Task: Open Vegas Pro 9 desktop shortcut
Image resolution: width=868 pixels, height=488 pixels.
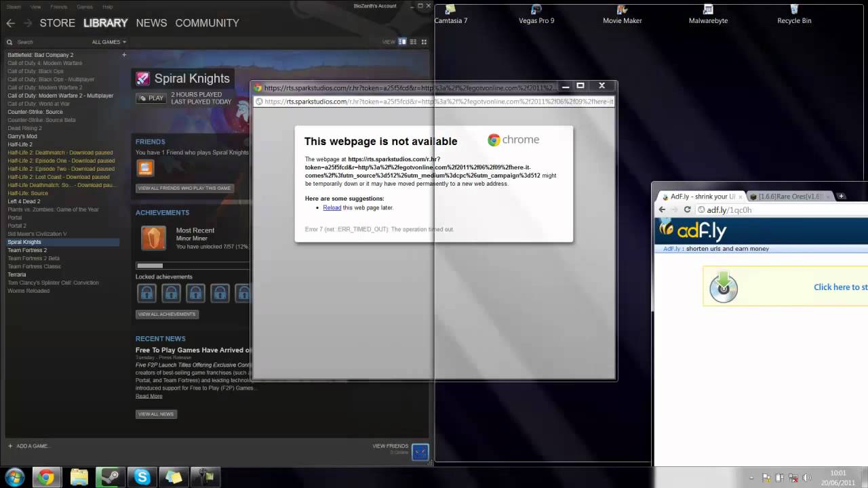Action: [536, 15]
